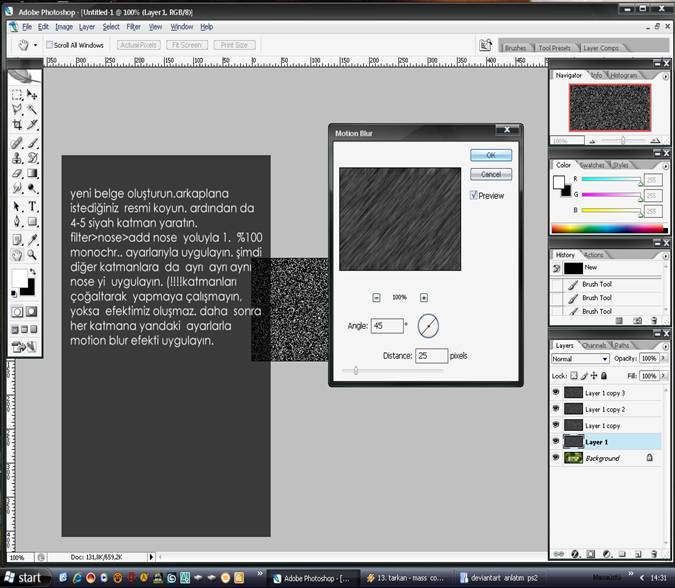Cancel the Motion Blur dialog

pyautogui.click(x=491, y=174)
